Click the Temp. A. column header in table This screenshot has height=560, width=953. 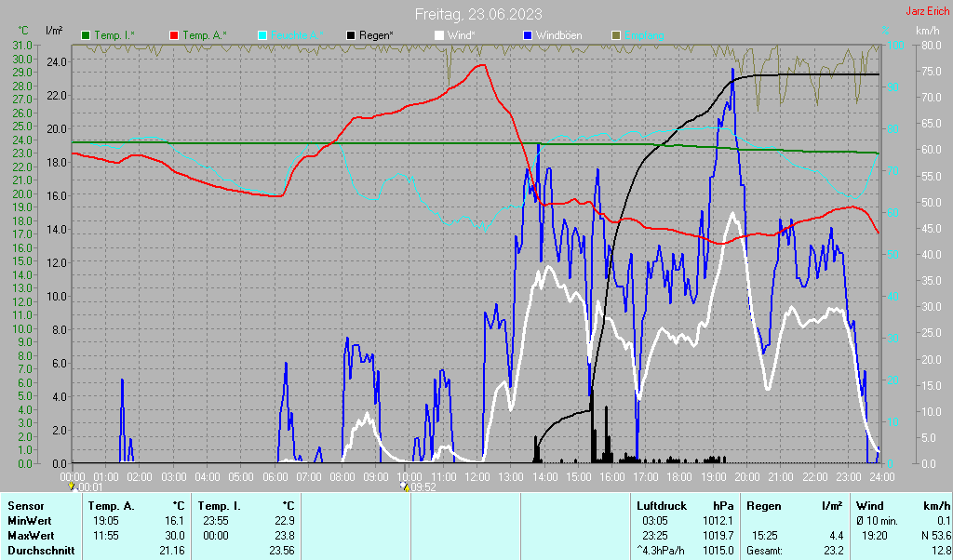111,506
